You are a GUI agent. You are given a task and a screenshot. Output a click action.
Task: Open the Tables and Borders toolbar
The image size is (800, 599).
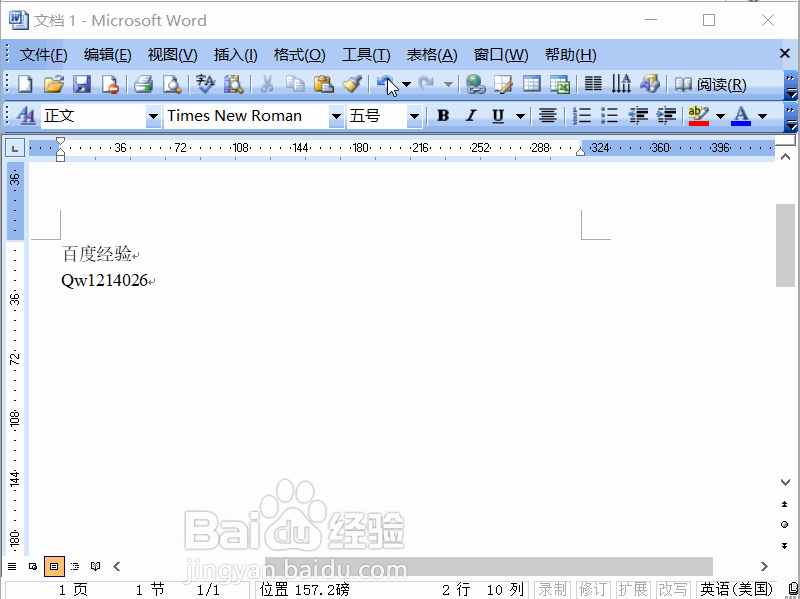[504, 84]
